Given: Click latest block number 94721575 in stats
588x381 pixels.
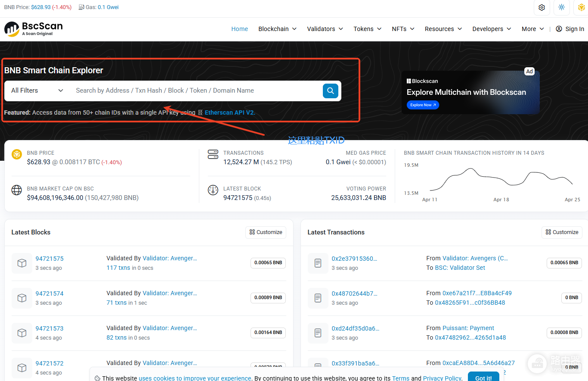Looking at the screenshot, I should tap(238, 198).
